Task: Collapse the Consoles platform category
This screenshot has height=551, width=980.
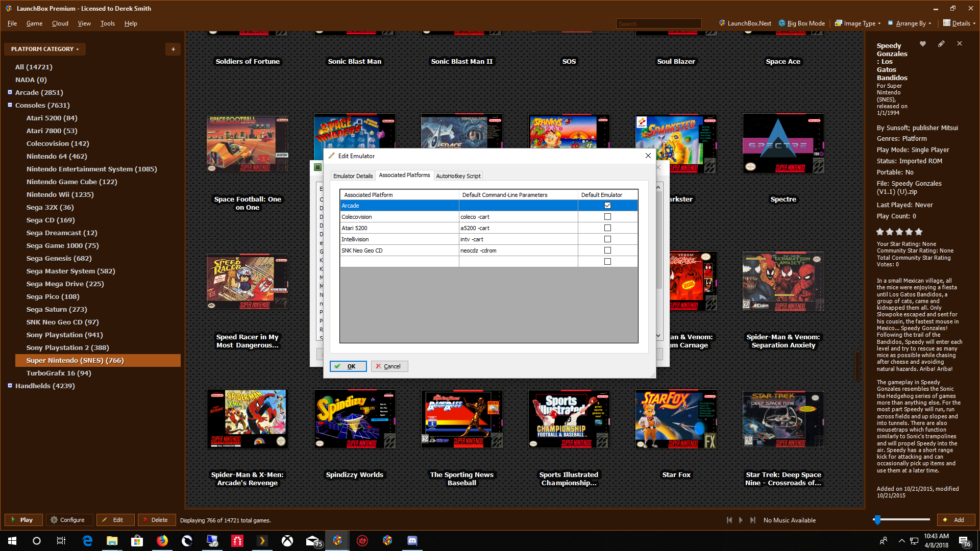Action: 10,105
